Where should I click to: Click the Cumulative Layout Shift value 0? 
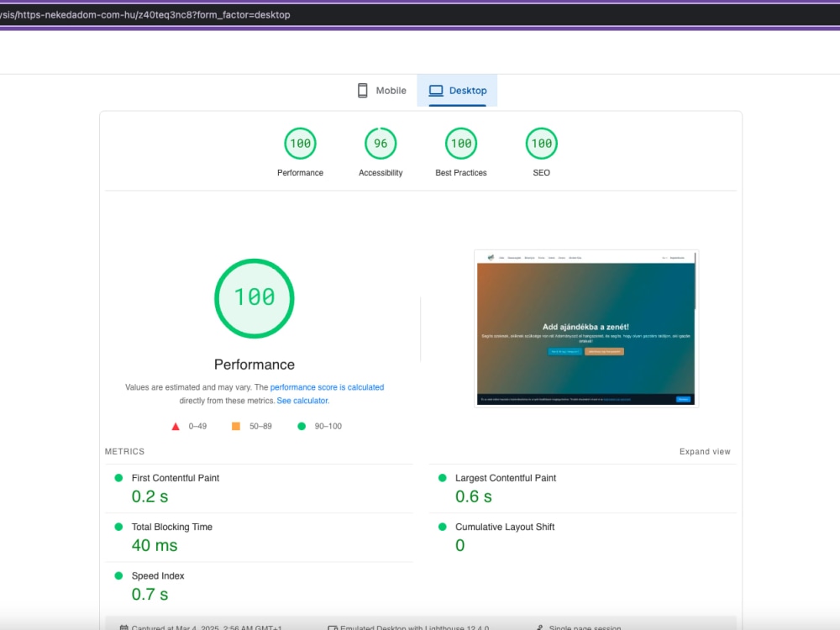(x=460, y=545)
